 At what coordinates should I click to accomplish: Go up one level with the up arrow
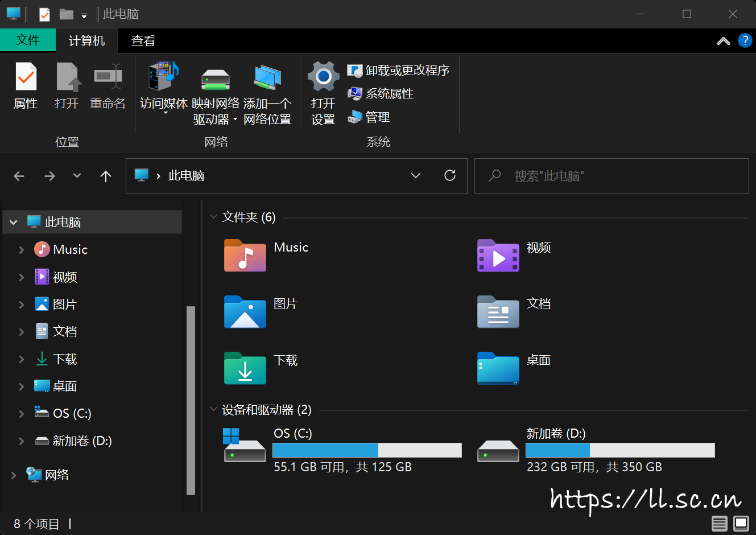pos(106,176)
